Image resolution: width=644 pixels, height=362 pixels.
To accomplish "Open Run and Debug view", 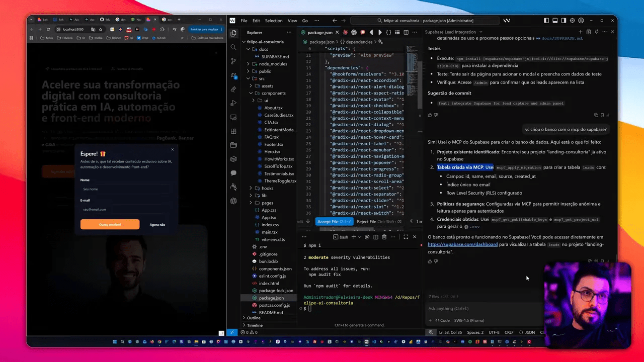I will [233, 103].
